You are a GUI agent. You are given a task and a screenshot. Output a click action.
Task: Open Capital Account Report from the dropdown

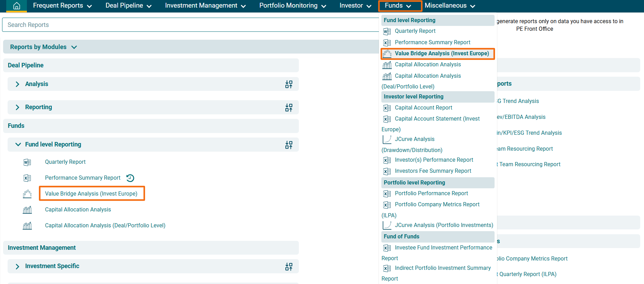423,108
